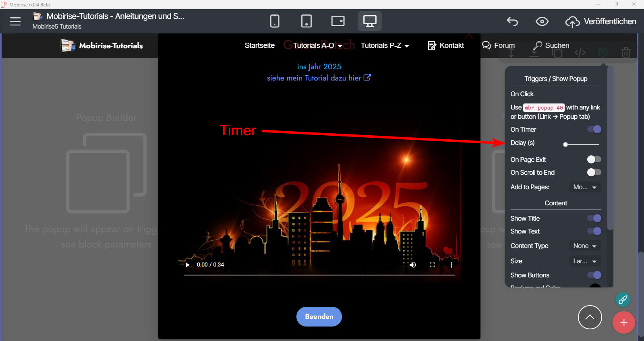Open the video more options menu
Viewport: 644px width, 341px height.
point(451,265)
